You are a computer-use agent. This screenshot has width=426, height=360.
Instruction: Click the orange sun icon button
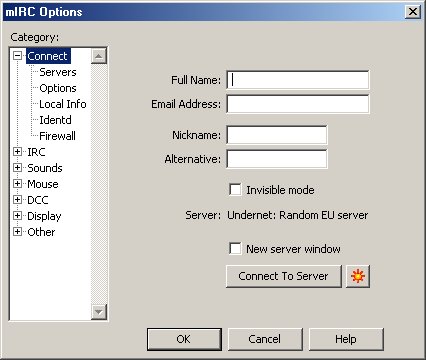pyautogui.click(x=358, y=276)
